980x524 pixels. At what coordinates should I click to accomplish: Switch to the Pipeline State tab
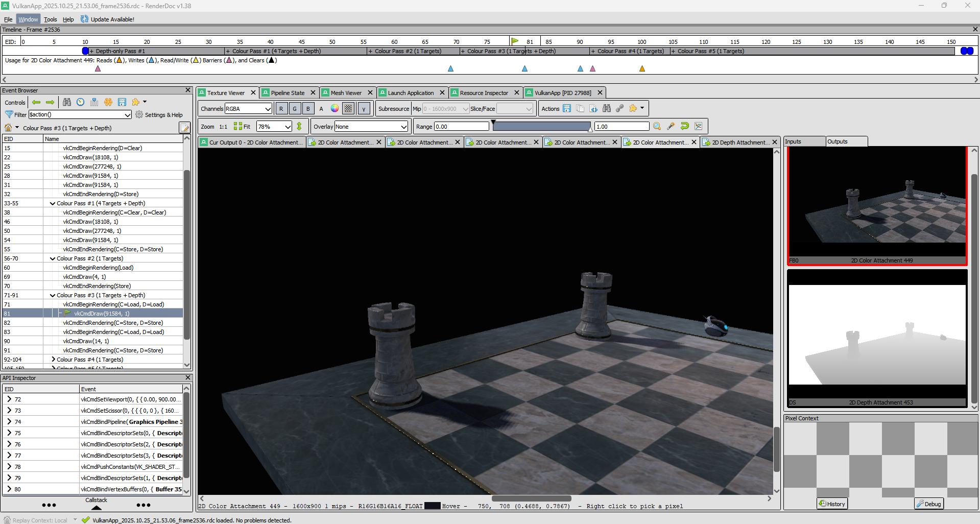click(288, 93)
